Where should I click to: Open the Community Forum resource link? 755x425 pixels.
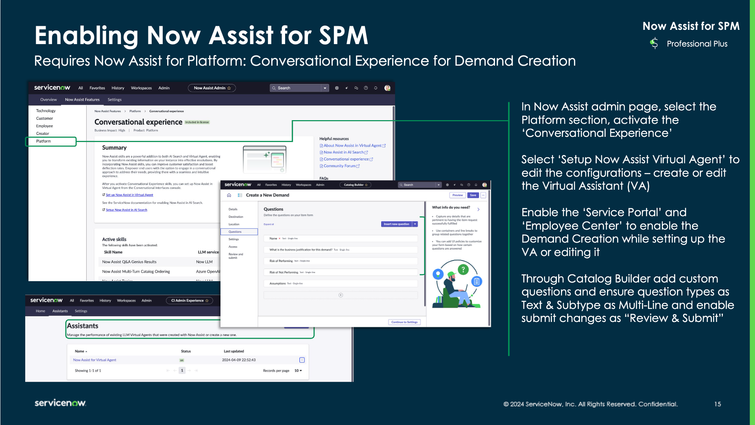point(339,166)
